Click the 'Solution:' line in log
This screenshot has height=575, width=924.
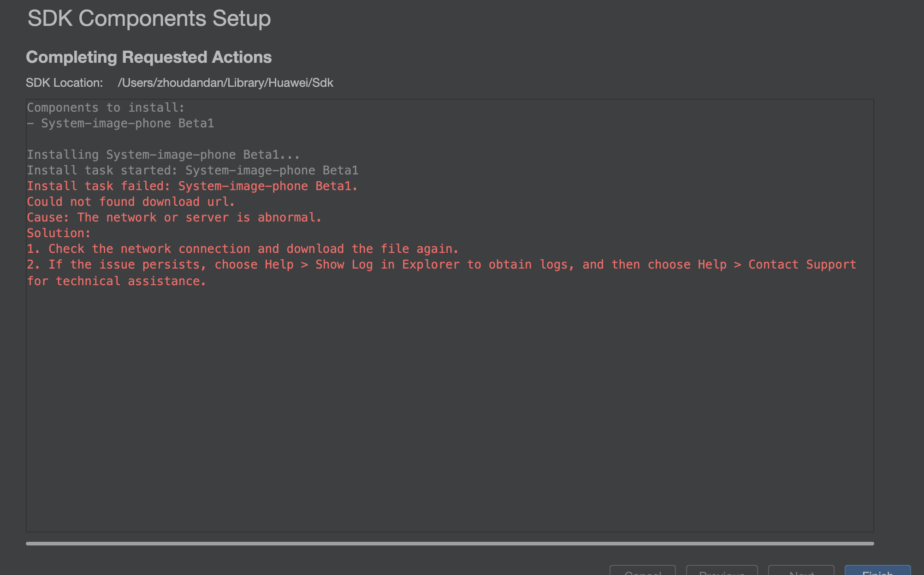tap(59, 233)
